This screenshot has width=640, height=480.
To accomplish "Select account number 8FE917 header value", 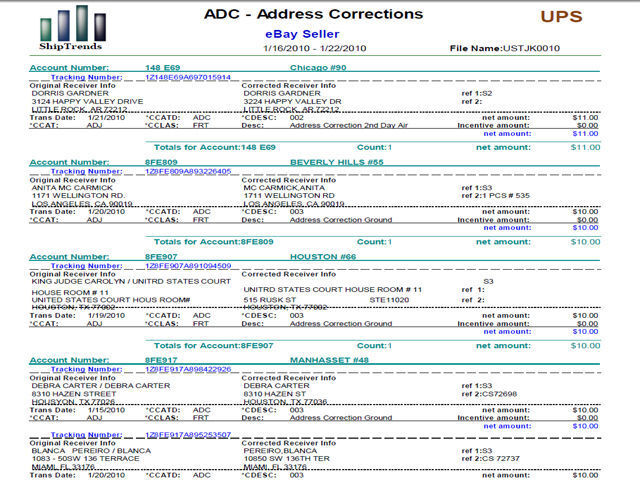I will point(161,360).
